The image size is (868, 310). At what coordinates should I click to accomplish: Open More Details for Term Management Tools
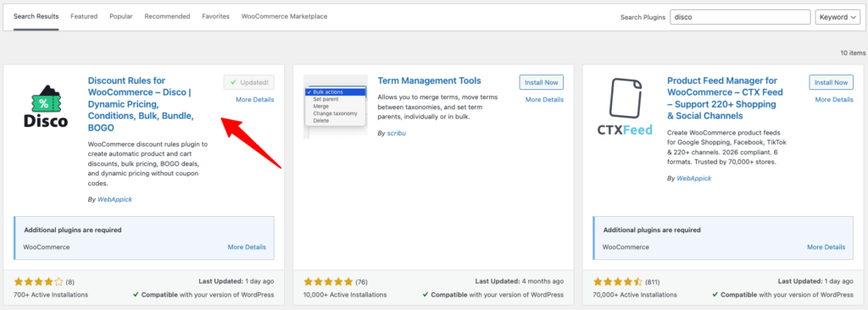[545, 100]
